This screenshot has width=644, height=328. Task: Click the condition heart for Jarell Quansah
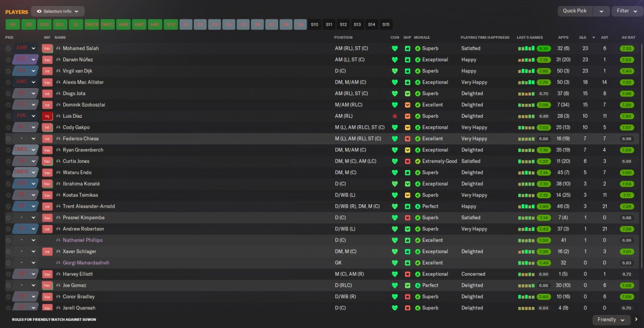394,308
